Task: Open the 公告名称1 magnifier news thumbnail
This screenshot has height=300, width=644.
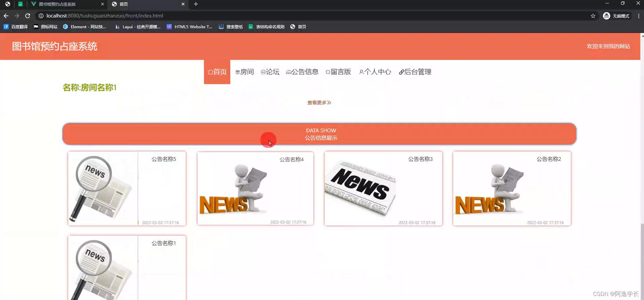Action: click(x=103, y=268)
